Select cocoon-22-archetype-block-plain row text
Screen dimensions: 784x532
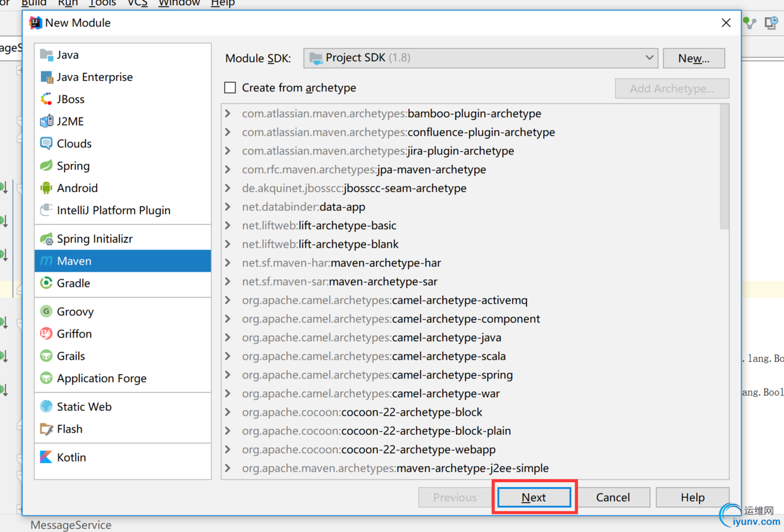[x=376, y=431]
